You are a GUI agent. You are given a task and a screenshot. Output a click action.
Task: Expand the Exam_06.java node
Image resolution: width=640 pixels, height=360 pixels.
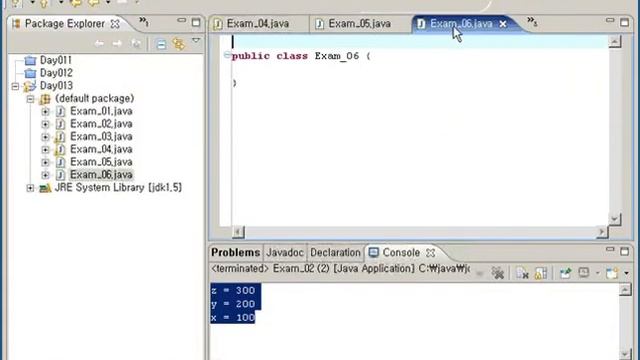coord(45,175)
